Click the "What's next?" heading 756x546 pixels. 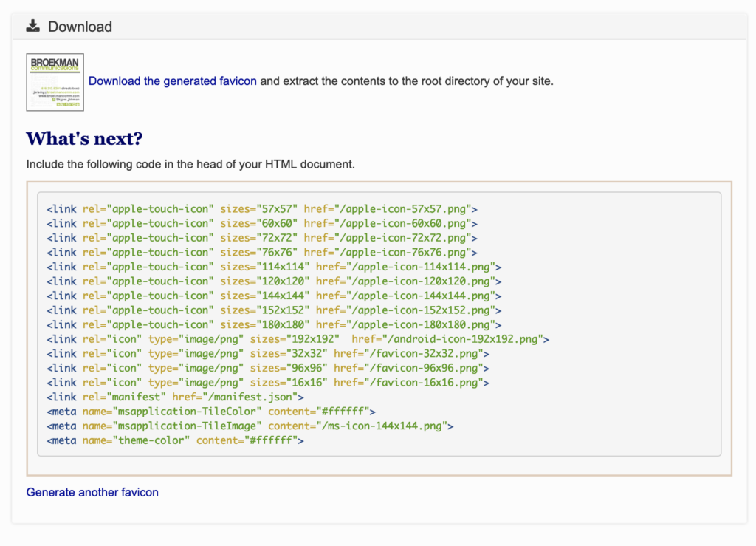coord(84,138)
